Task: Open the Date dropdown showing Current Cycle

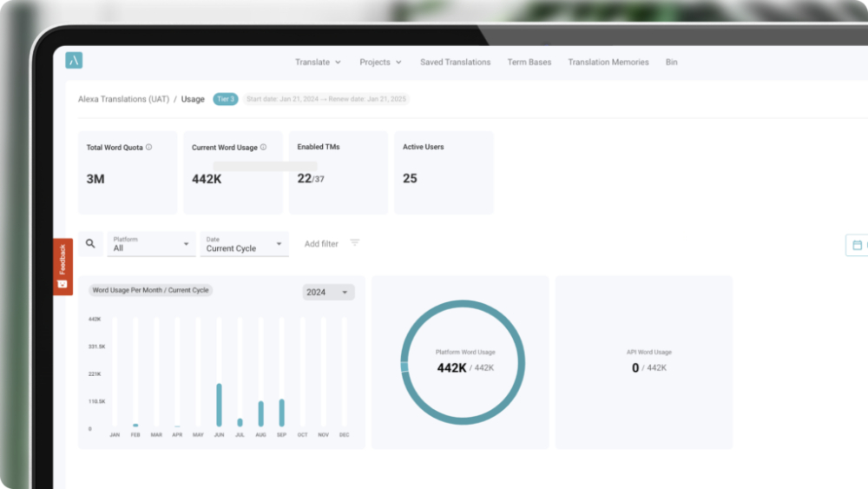Action: (244, 244)
